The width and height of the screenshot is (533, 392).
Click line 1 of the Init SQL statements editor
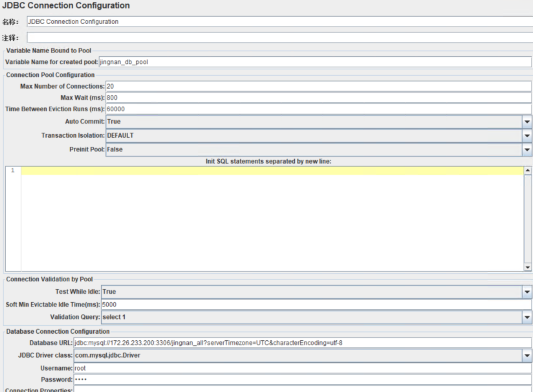pos(272,171)
